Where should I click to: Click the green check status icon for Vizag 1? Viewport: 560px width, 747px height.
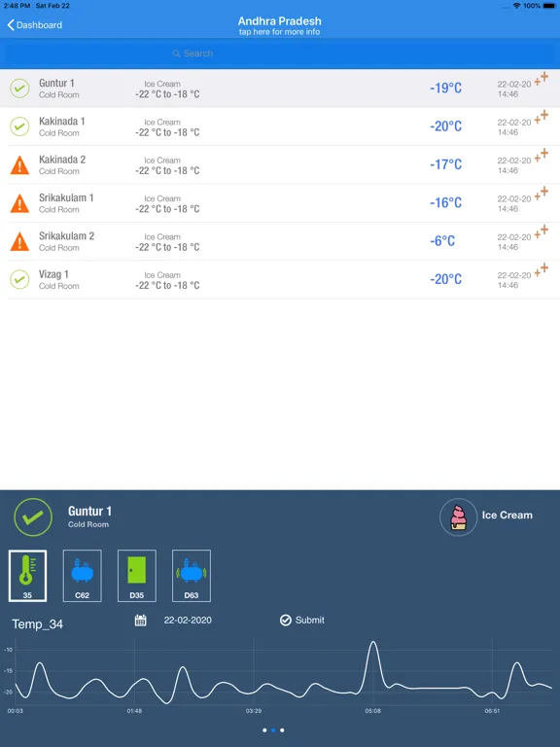19,280
